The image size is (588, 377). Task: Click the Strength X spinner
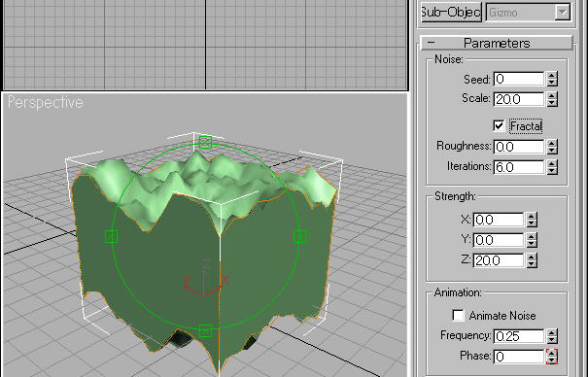532,220
